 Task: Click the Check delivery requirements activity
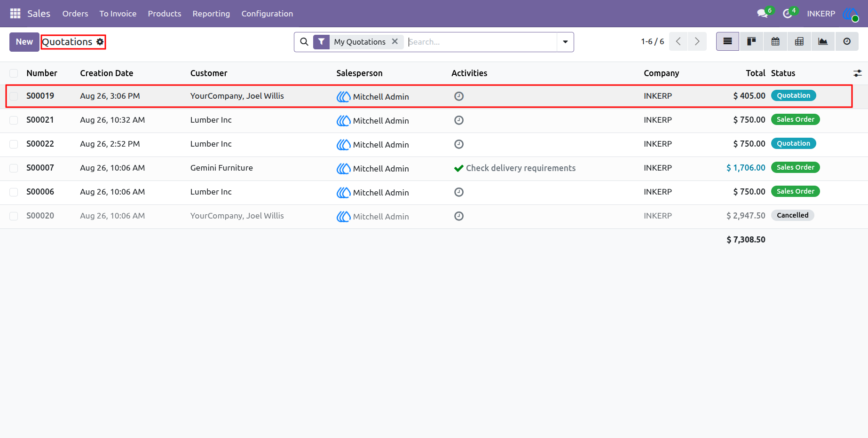point(515,168)
